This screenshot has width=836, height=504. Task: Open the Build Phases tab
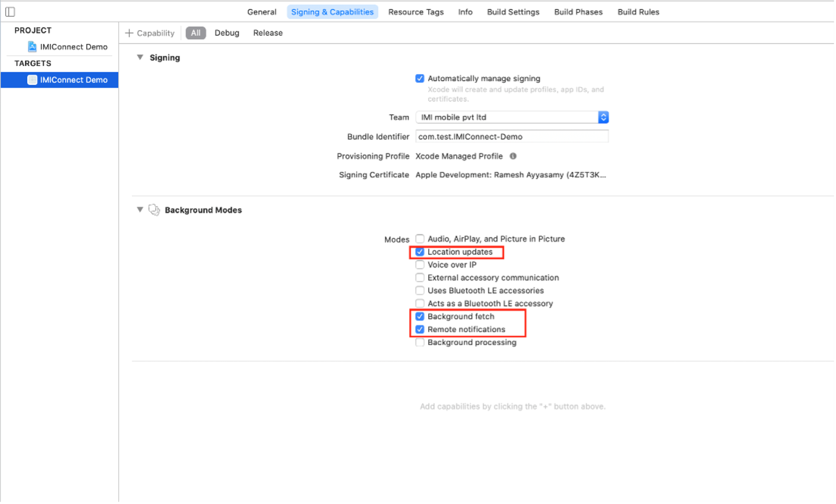tap(578, 12)
